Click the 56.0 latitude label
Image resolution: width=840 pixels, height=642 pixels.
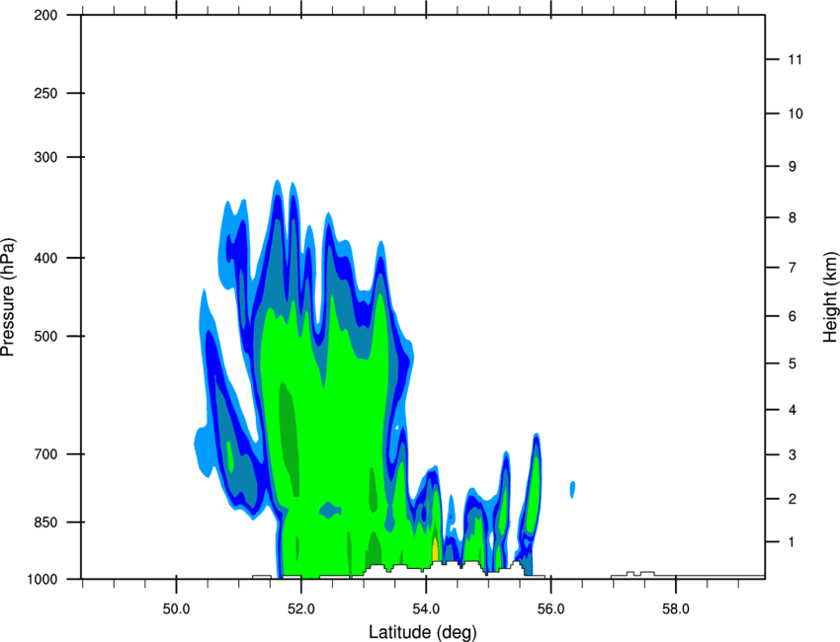[550, 609]
